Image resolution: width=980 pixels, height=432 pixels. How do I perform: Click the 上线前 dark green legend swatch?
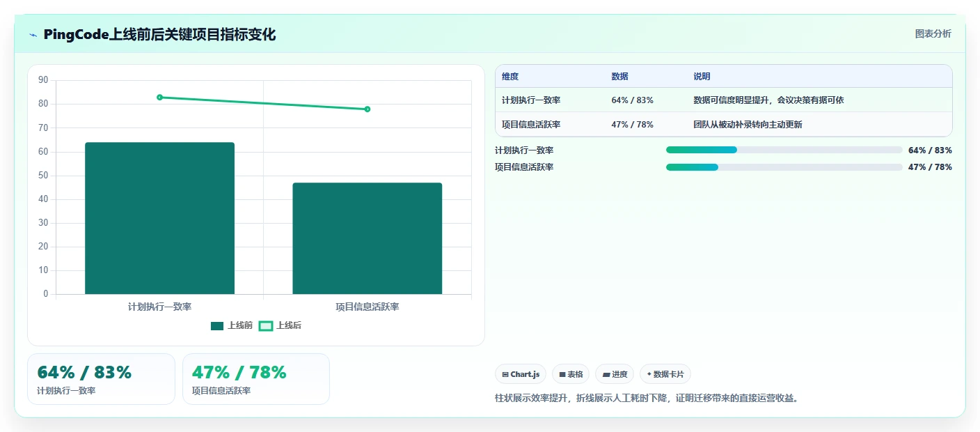217,325
